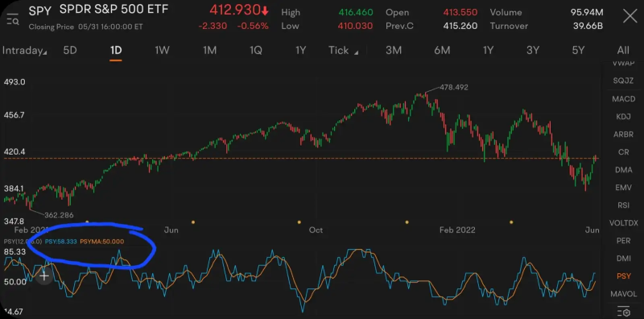Enable the DMI indicator

coord(623,259)
